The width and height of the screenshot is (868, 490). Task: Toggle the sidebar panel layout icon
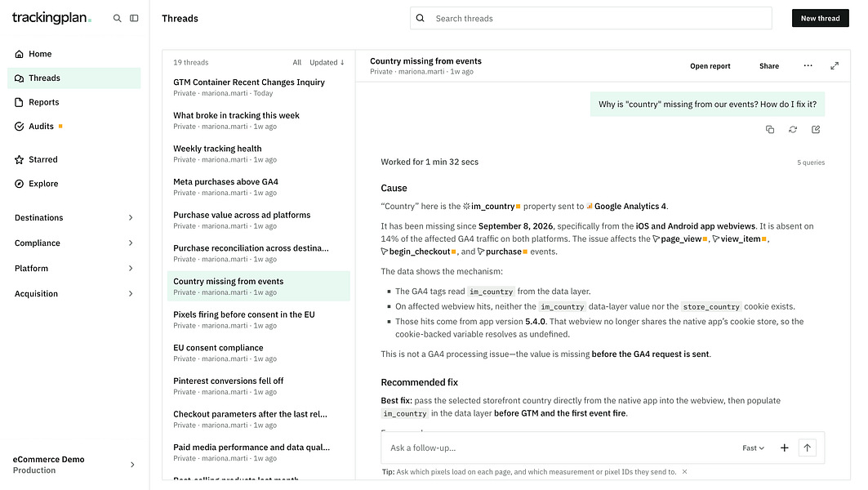pos(134,18)
